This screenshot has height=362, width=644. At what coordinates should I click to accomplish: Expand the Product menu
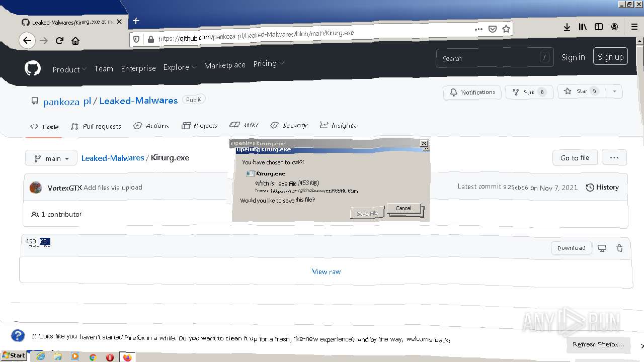(x=69, y=69)
